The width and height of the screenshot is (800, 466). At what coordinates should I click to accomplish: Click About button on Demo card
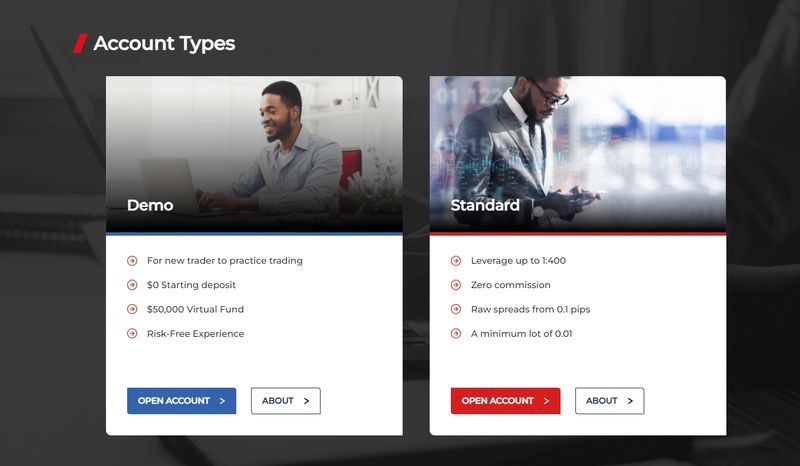click(286, 401)
